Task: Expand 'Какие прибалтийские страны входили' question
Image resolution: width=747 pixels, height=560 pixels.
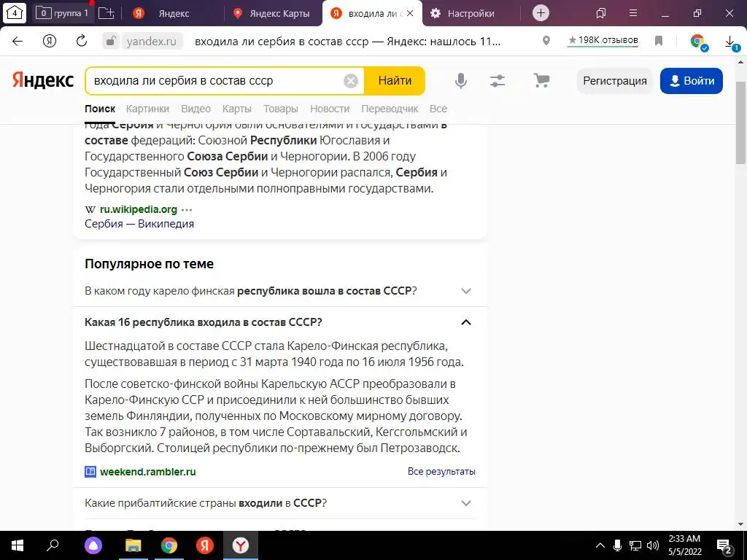Action: [280, 503]
